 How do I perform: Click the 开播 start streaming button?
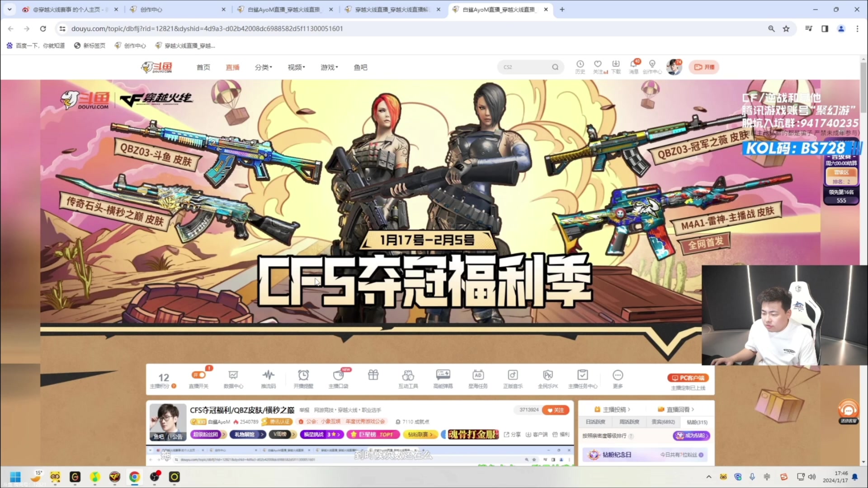coord(704,67)
